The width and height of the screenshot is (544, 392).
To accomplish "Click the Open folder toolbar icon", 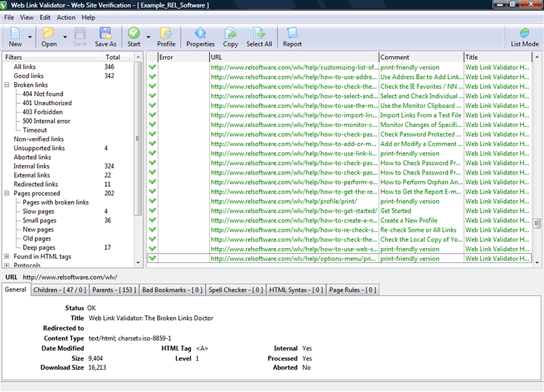I will pyautogui.click(x=49, y=33).
